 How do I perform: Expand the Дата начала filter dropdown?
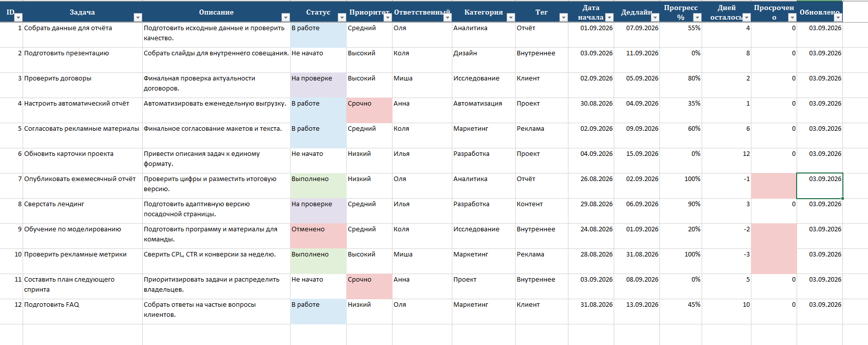click(609, 18)
